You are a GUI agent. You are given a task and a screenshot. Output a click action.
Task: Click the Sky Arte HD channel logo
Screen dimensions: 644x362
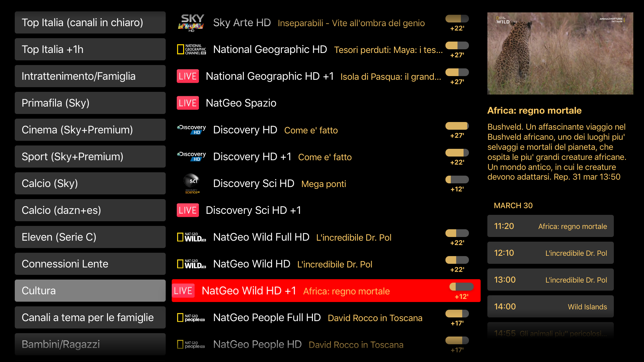192,22
